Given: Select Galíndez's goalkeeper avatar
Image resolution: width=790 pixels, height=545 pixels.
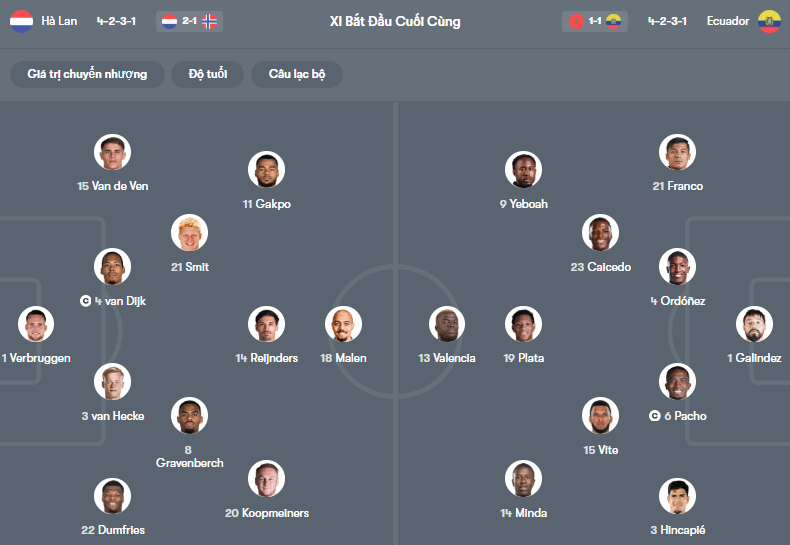Looking at the screenshot, I should tap(754, 324).
